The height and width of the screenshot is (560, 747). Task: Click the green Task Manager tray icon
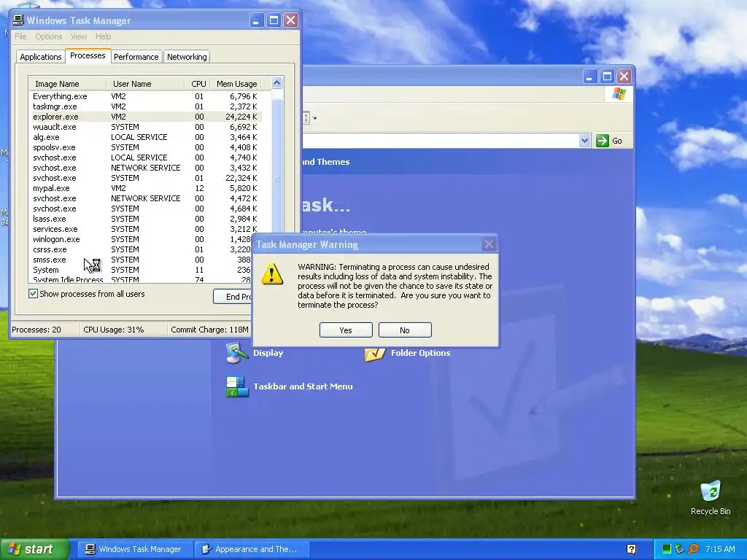pyautogui.click(x=667, y=549)
